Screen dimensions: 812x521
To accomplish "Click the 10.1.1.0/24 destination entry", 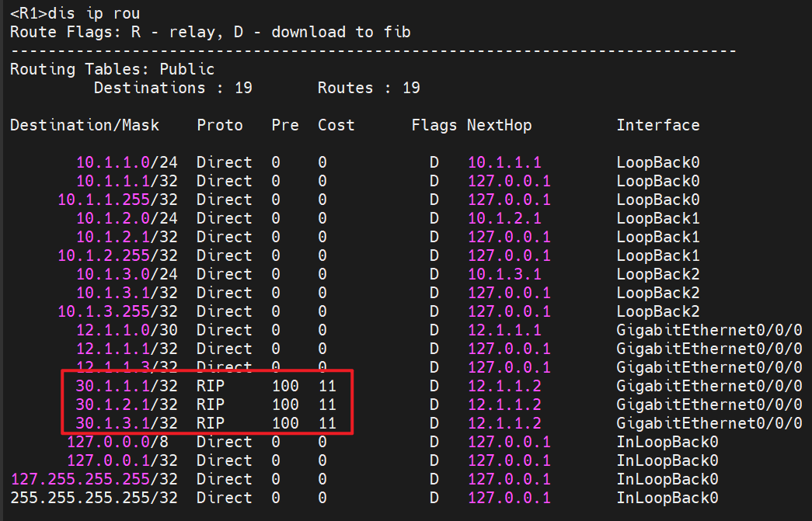I will (x=126, y=162).
